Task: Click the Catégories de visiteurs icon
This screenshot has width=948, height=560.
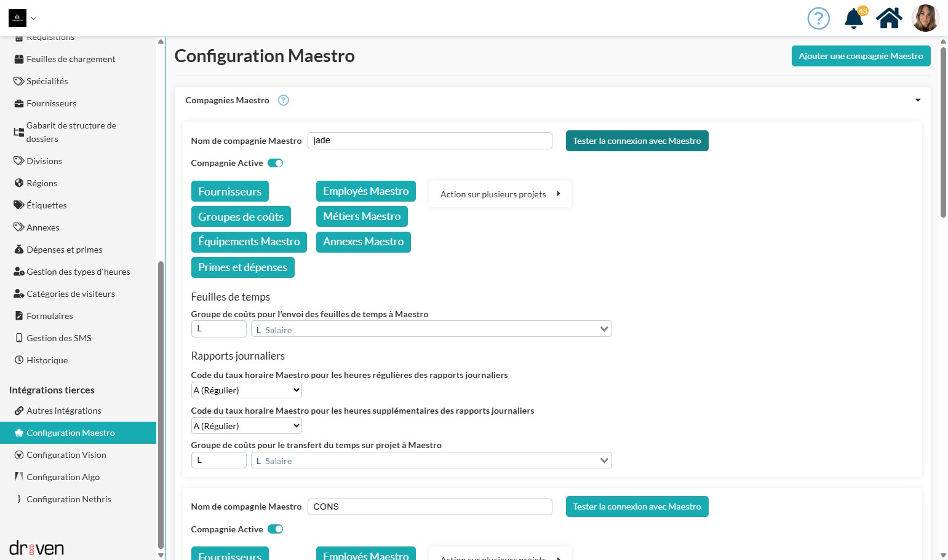Action: [x=19, y=294]
